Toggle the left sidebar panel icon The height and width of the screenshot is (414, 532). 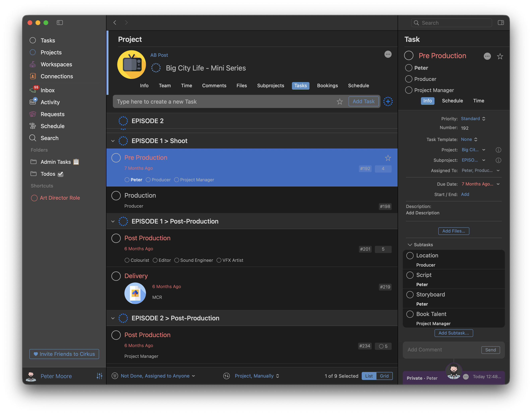pos(60,23)
